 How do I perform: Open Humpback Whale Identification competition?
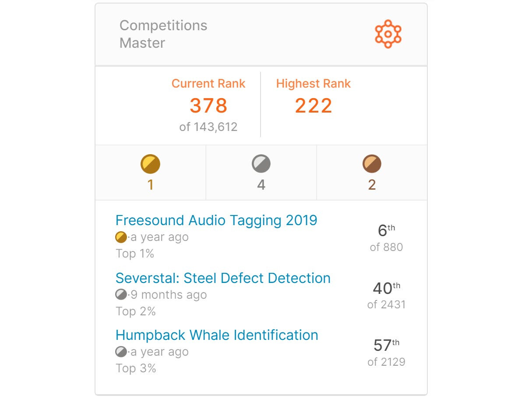[217, 335]
